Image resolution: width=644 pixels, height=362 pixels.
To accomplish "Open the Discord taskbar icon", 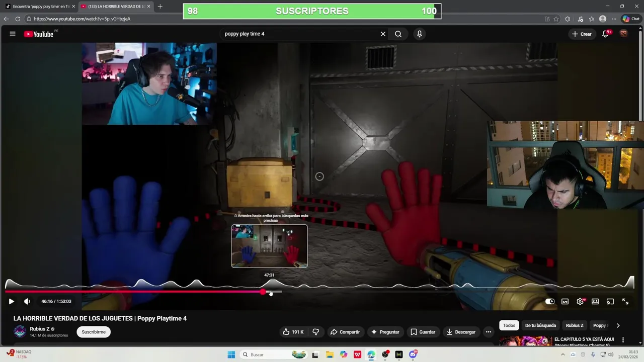I will click(x=413, y=354).
